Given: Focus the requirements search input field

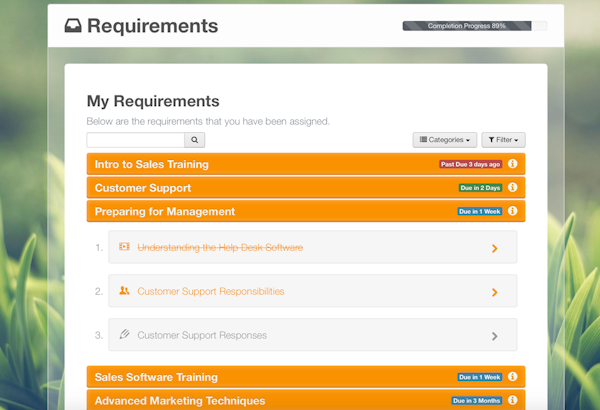Looking at the screenshot, I should coord(135,140).
